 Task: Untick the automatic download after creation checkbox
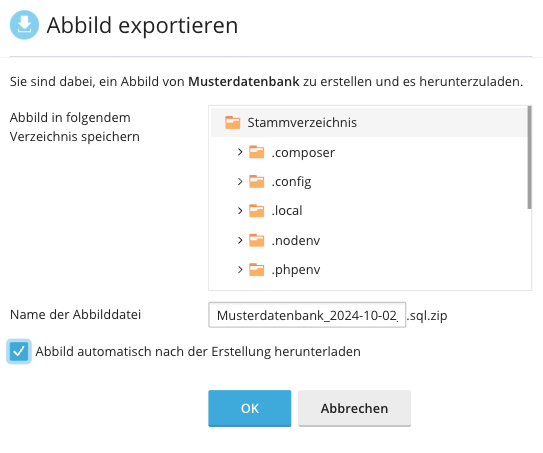(19, 352)
